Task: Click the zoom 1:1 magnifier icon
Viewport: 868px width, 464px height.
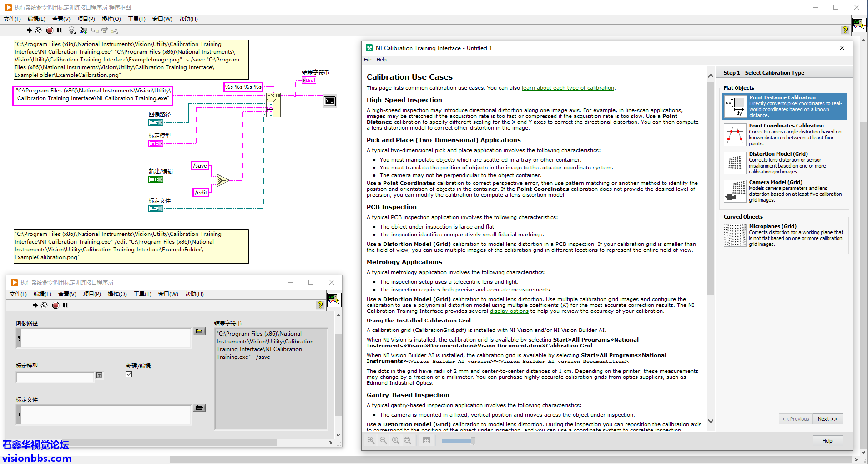Action: 395,440
